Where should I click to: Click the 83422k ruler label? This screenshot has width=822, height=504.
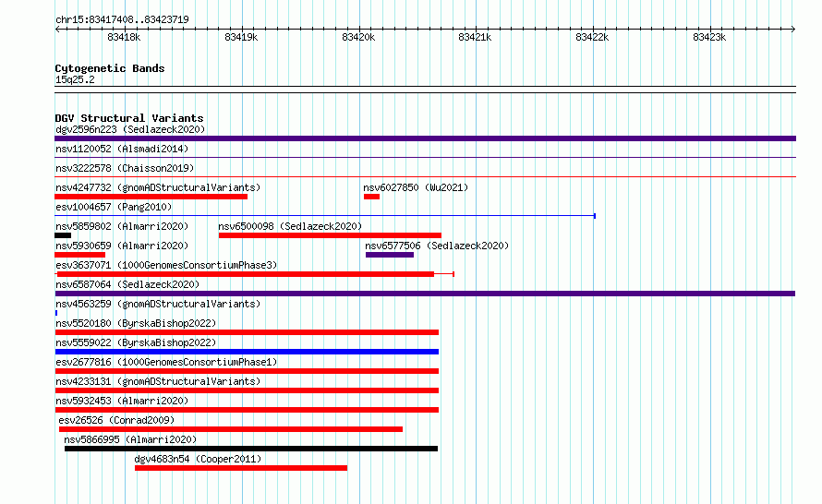592,37
